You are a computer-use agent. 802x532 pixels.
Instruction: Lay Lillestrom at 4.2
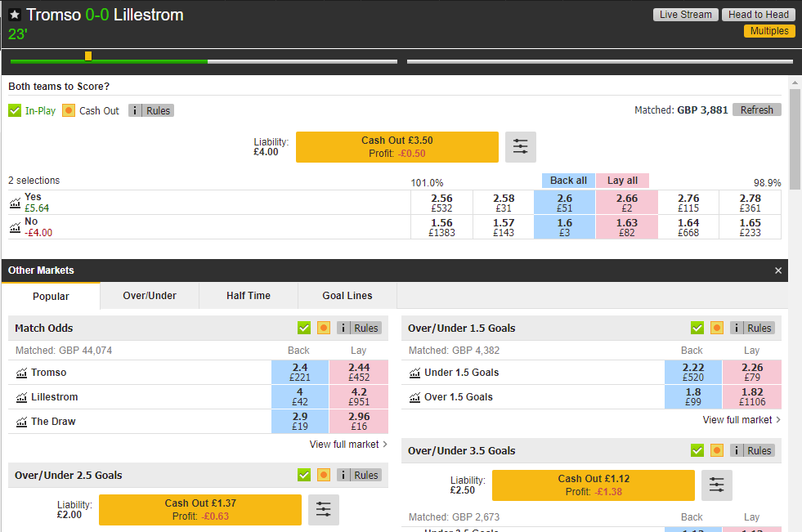(359, 396)
